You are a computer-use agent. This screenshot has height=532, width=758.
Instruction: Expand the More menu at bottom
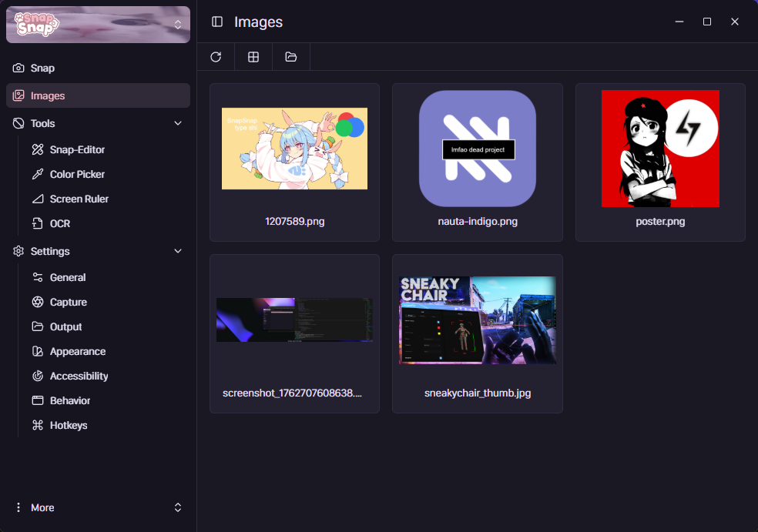coord(178,507)
